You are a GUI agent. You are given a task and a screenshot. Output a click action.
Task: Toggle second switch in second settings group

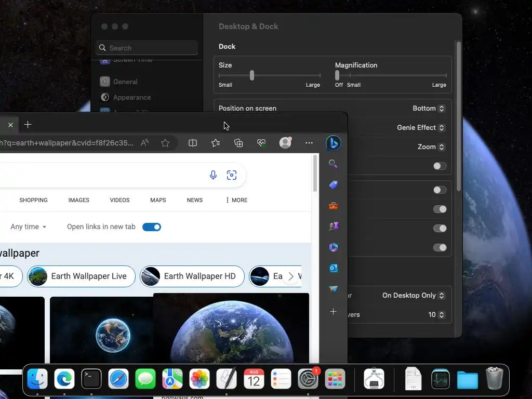click(x=440, y=209)
